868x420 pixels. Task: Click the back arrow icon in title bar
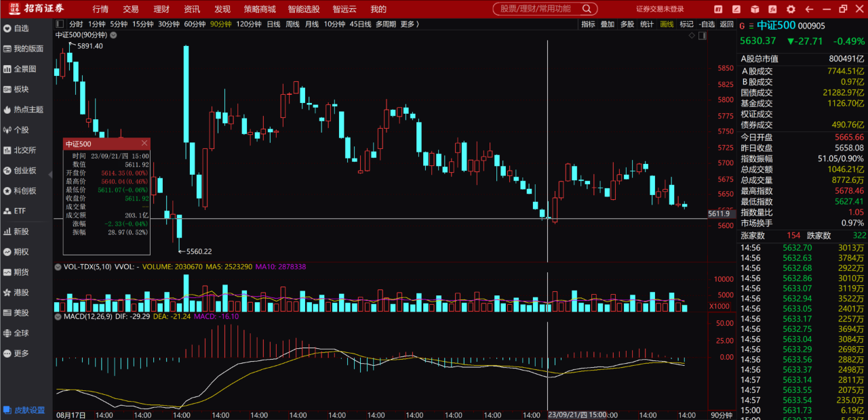tap(808, 9)
